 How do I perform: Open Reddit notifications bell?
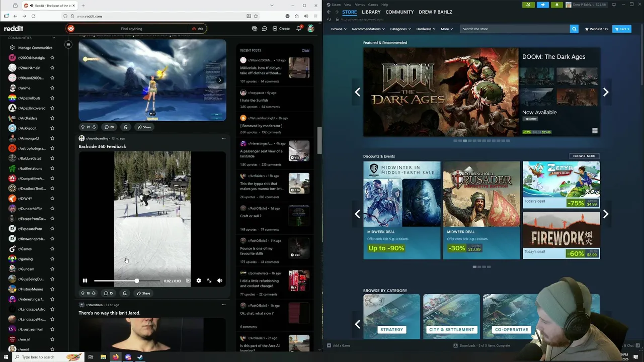tap(298, 29)
